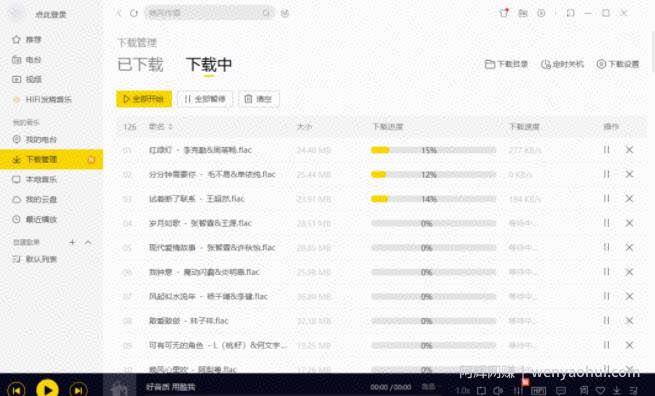Open the 下载目录 download folder
This screenshot has height=396, width=655.
coord(506,64)
